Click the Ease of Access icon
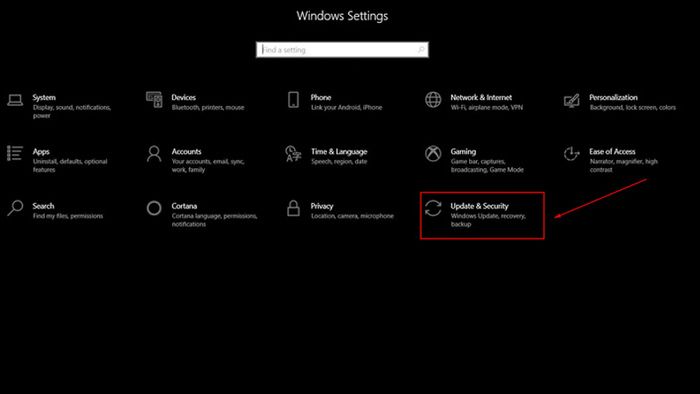Image resolution: width=700 pixels, height=394 pixels. click(572, 154)
